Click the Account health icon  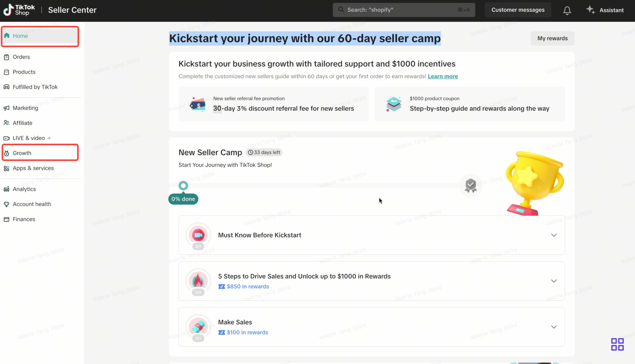coord(6,204)
